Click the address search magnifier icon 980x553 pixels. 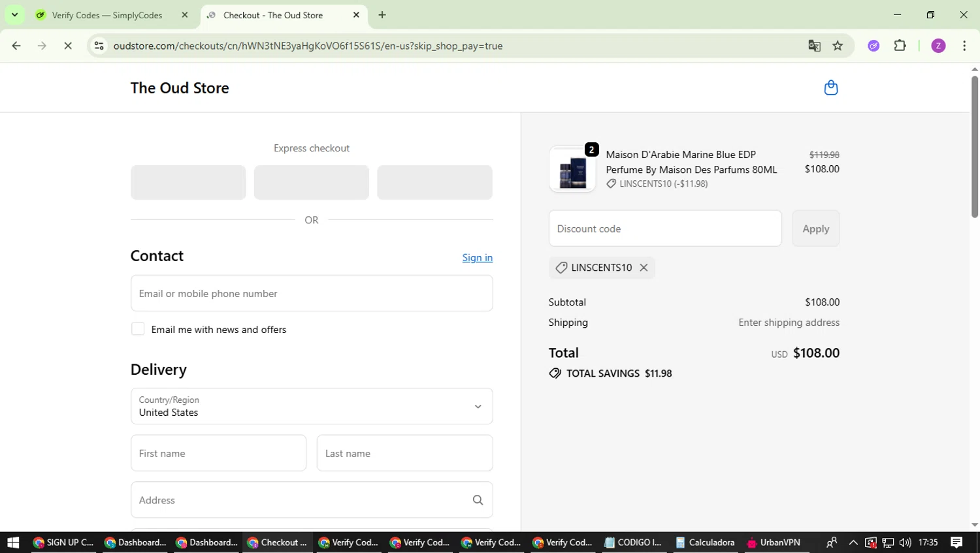pyautogui.click(x=478, y=500)
